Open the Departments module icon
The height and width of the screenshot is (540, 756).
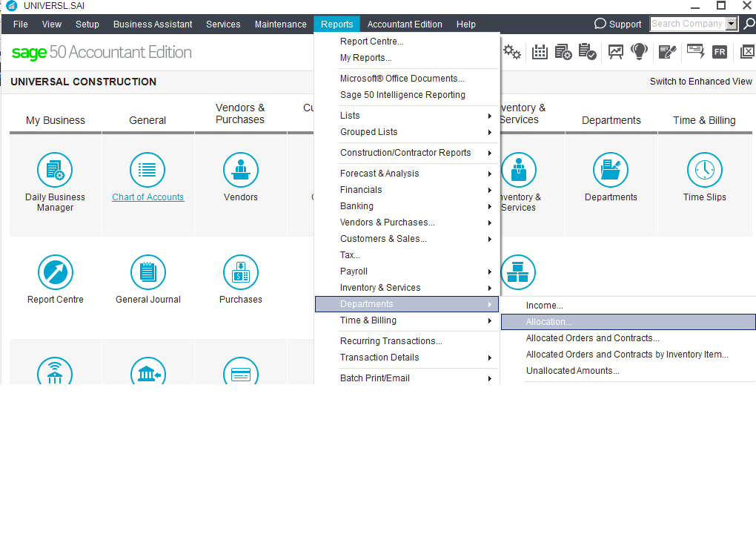pyautogui.click(x=611, y=170)
